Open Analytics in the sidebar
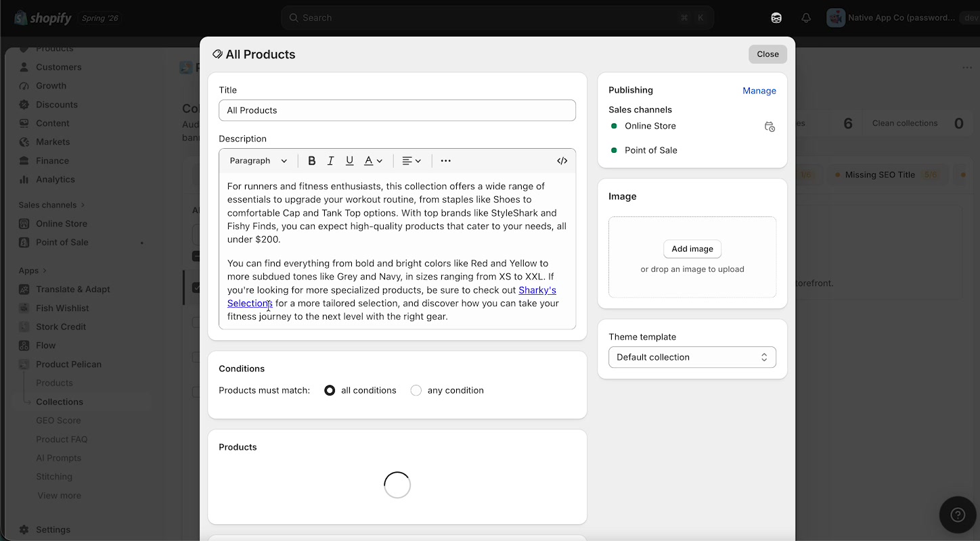This screenshot has height=541, width=980. click(55, 179)
